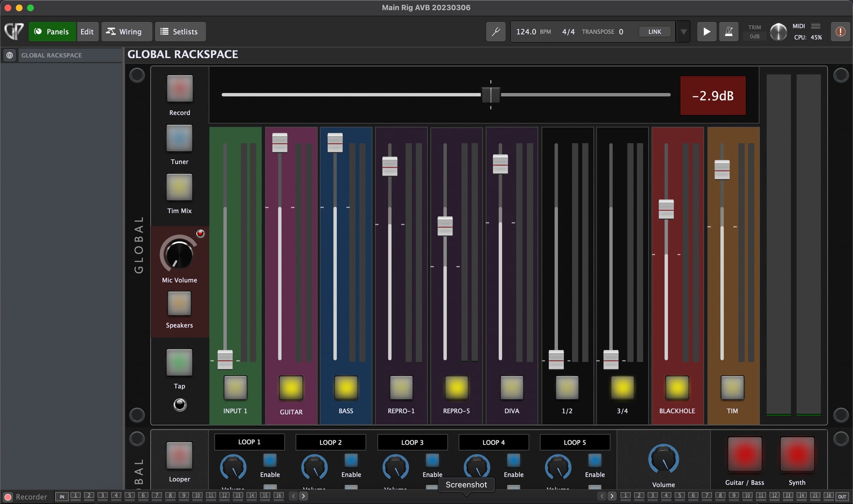Click the red panic alert icon
853x504 pixels.
coord(840,32)
